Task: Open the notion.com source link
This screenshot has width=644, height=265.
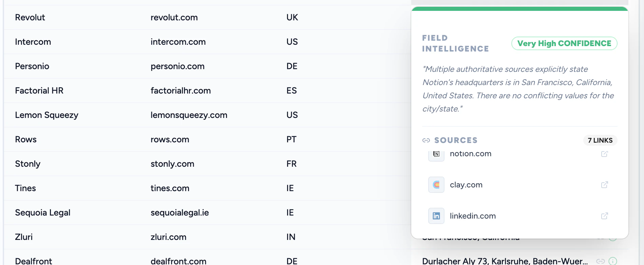Action: 470,154
